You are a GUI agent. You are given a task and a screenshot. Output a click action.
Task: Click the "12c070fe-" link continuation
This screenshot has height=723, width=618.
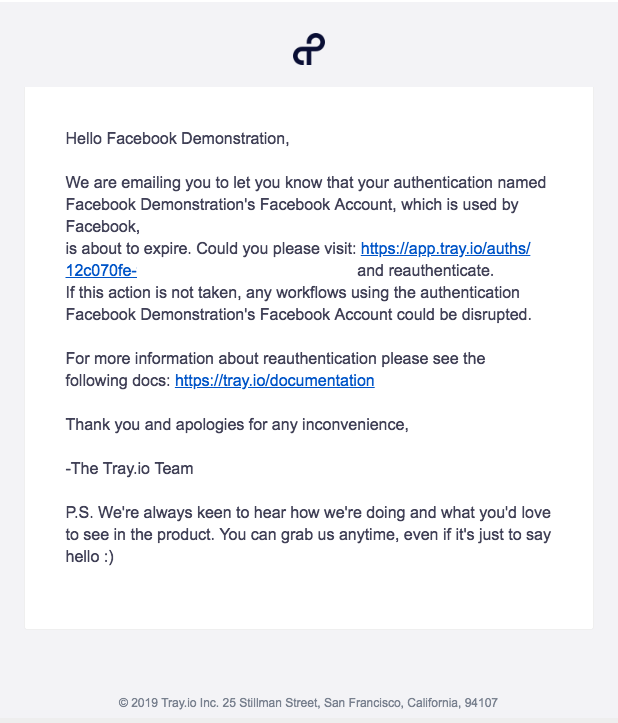pos(101,271)
